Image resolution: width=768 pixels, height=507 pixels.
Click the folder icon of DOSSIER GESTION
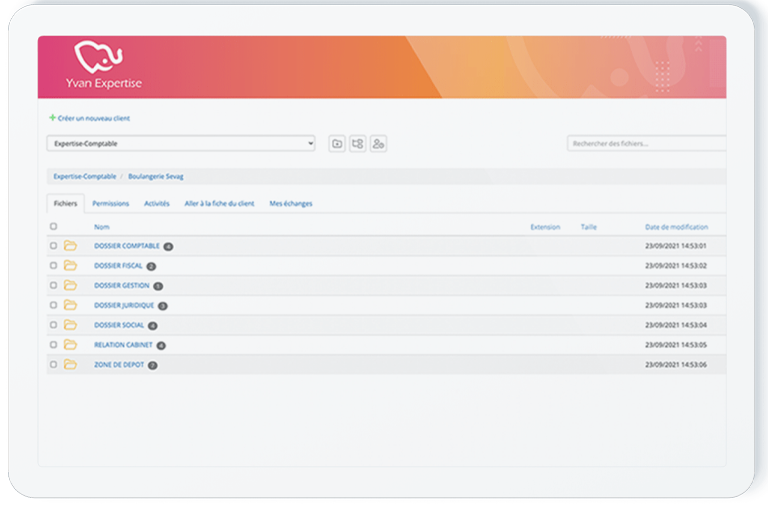71,285
